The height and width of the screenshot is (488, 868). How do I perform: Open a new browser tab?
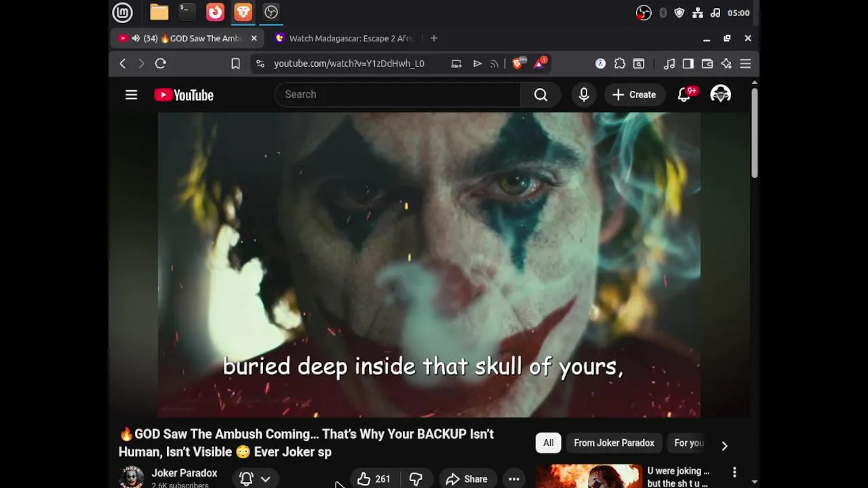click(434, 39)
